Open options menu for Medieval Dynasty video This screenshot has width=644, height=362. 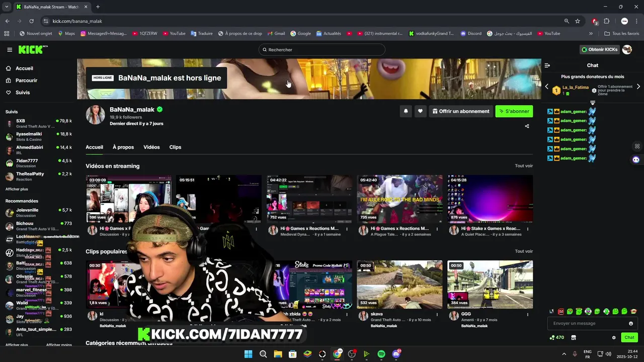[x=347, y=229]
